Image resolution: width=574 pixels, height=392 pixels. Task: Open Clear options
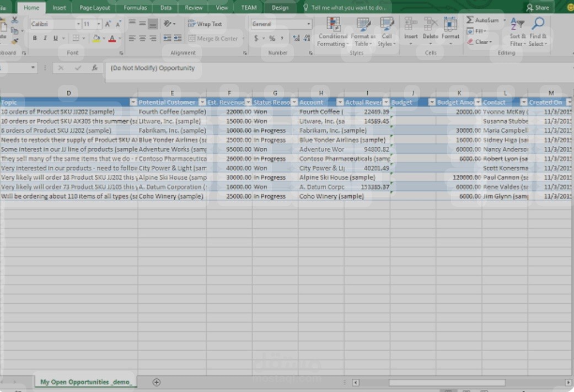(480, 42)
